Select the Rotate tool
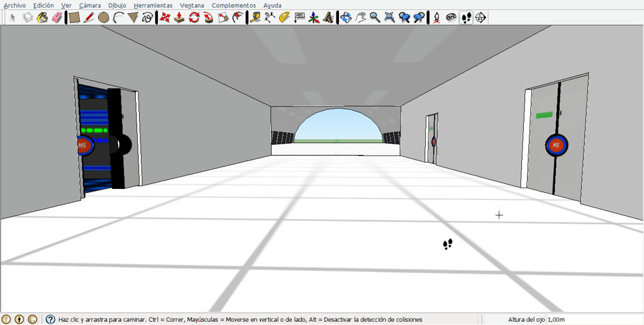This screenshot has width=644, height=325. (194, 18)
